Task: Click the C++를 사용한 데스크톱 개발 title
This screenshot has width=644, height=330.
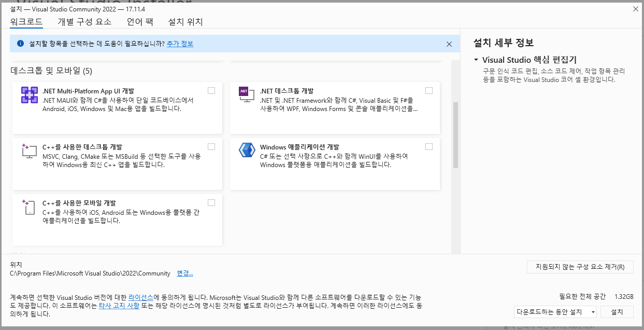Action: pos(82,147)
